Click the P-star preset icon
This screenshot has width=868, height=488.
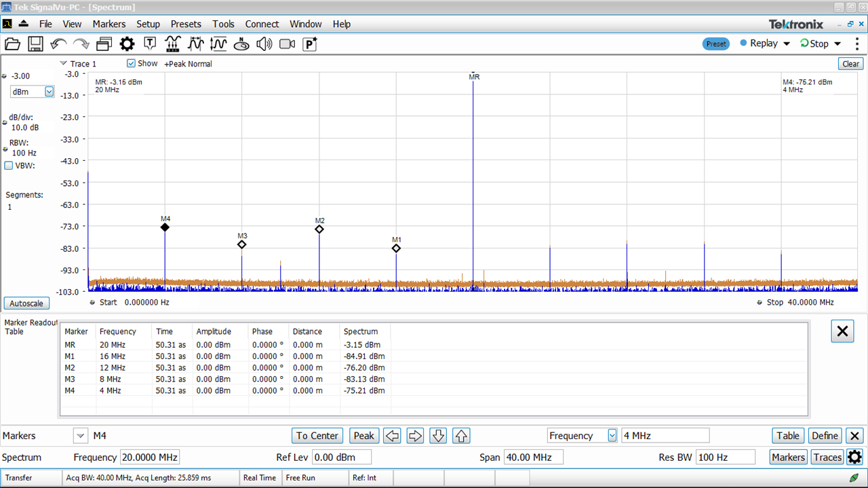pyautogui.click(x=310, y=44)
